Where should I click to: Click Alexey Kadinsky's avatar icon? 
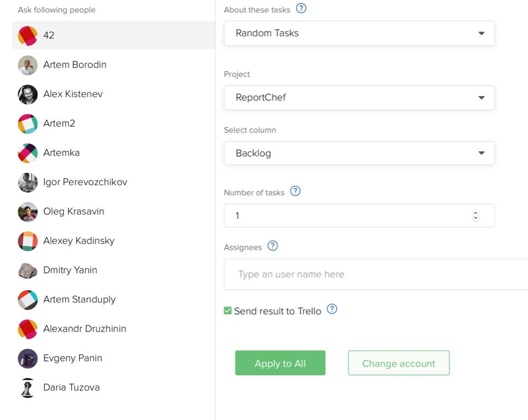27,241
